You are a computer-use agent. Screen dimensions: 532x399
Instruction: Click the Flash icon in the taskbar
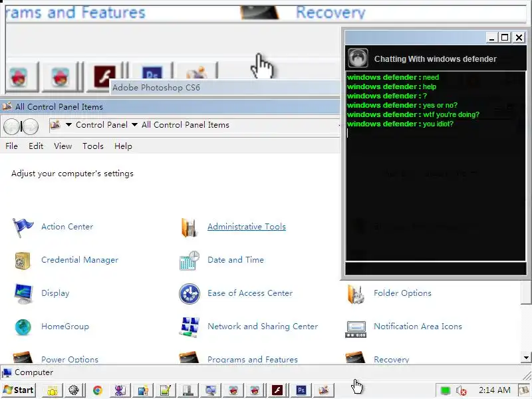pyautogui.click(x=277, y=390)
